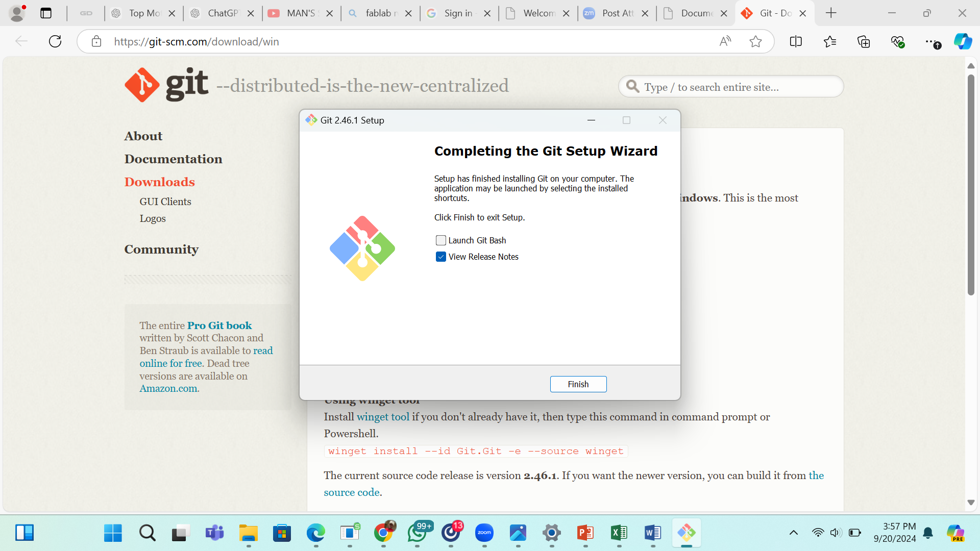Click the browser address bar URL
The width and height of the screenshot is (980, 551).
(x=197, y=41)
